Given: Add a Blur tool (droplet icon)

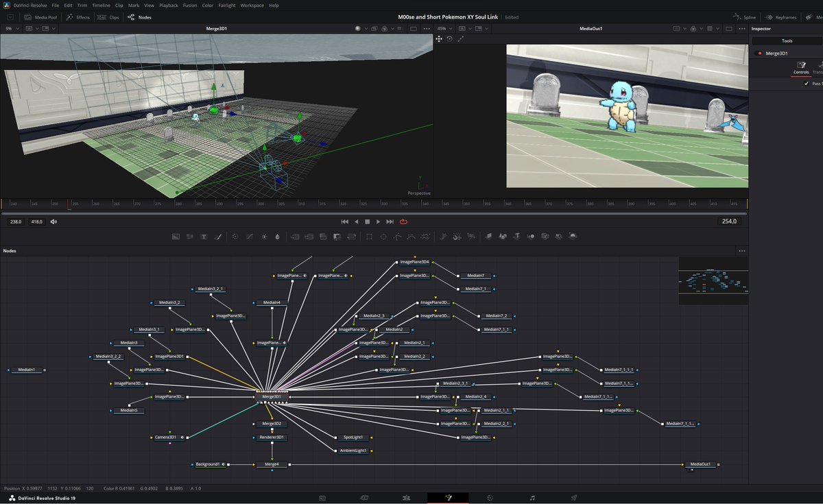Looking at the screenshot, I should [x=277, y=236].
